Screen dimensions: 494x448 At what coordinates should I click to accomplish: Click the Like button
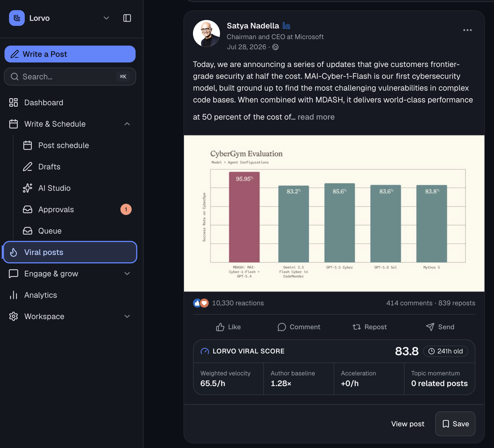[228, 327]
